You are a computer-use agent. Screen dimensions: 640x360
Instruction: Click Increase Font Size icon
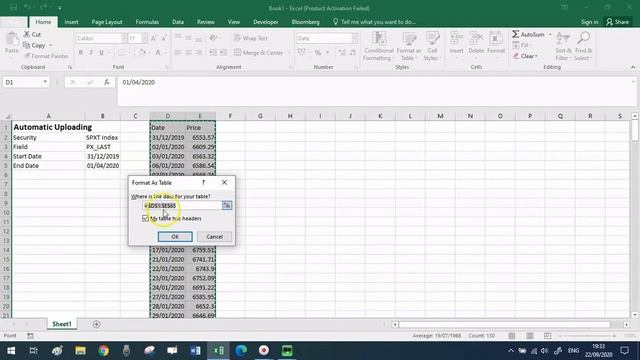(154, 38)
